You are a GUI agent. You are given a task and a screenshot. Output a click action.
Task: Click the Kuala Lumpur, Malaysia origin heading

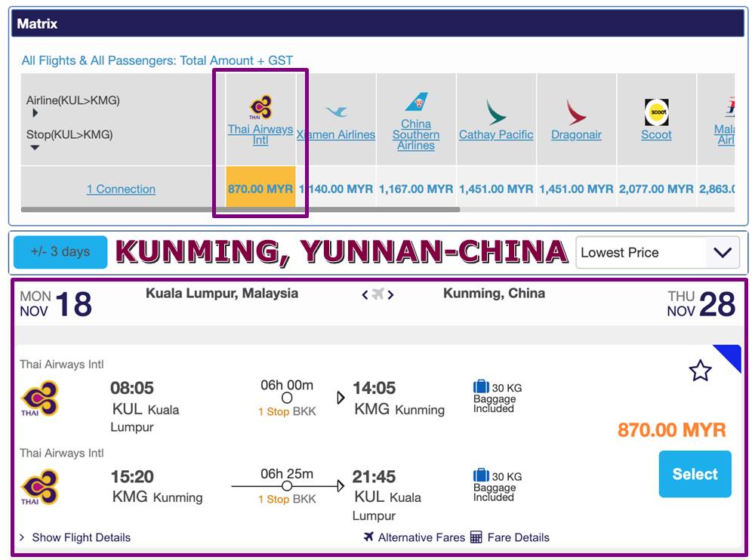(222, 294)
